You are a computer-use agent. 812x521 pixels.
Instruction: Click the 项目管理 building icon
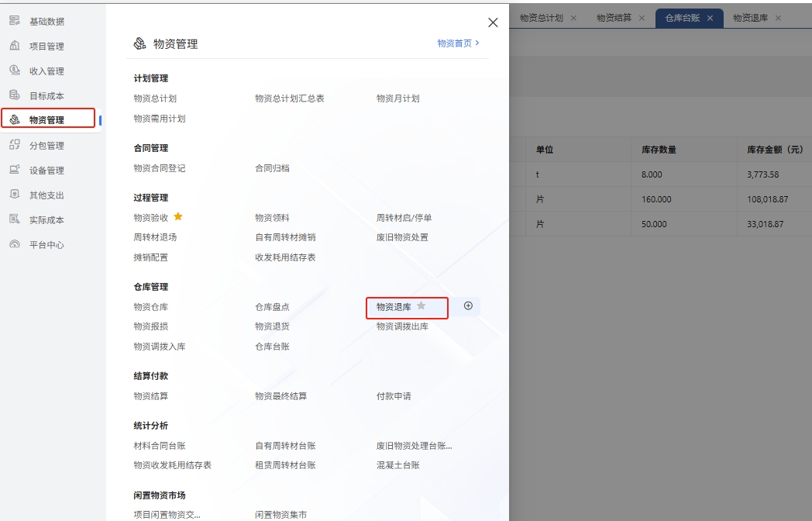(14, 46)
